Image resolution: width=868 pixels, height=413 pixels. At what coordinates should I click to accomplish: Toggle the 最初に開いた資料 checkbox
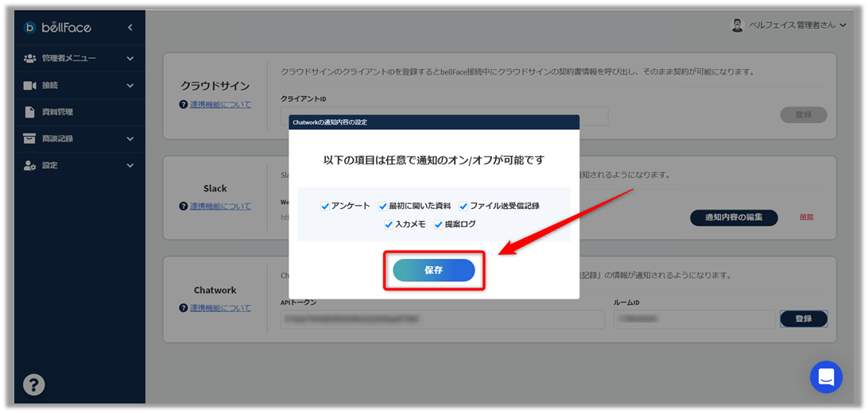point(382,206)
